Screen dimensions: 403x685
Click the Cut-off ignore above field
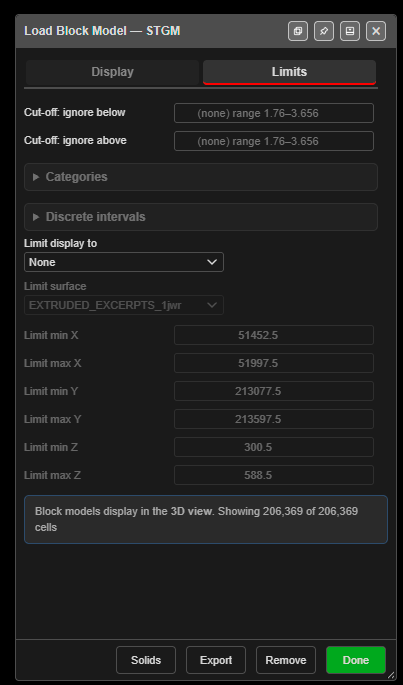tap(274, 141)
